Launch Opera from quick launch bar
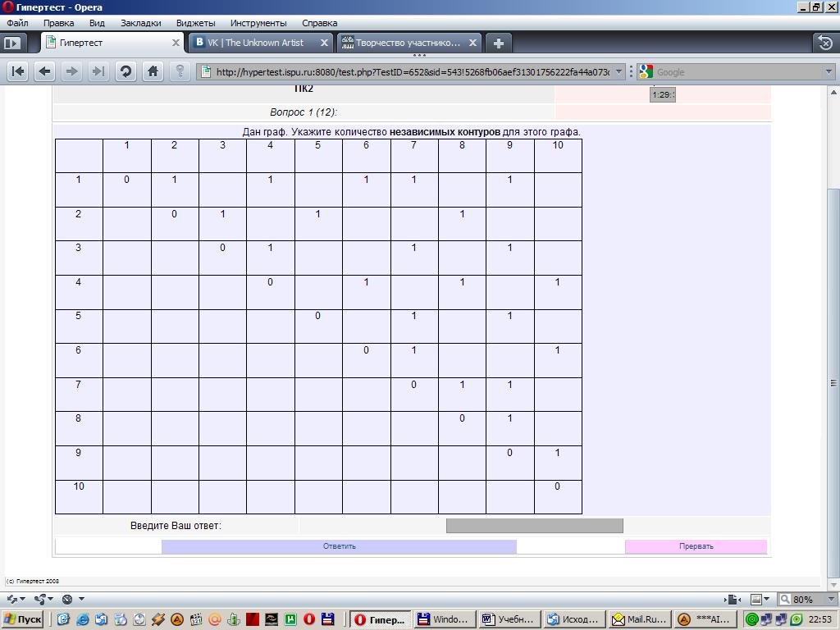 coord(309,620)
